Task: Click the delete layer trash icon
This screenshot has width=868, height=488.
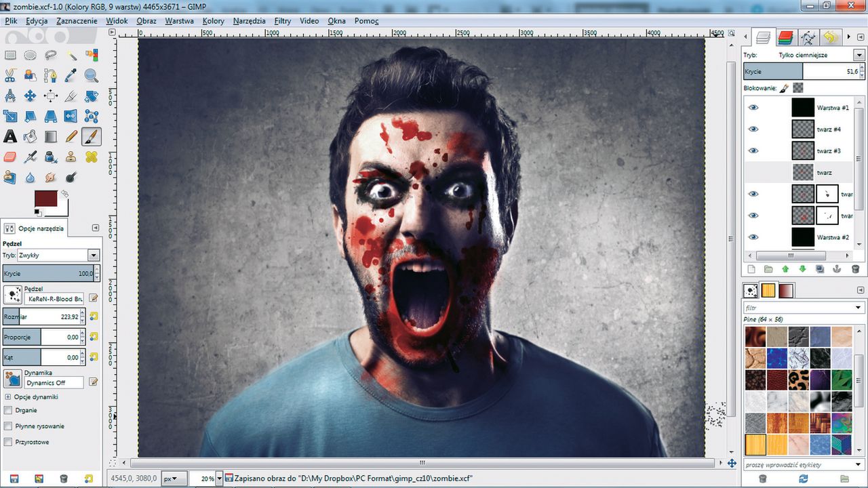Action: pyautogui.click(x=855, y=269)
